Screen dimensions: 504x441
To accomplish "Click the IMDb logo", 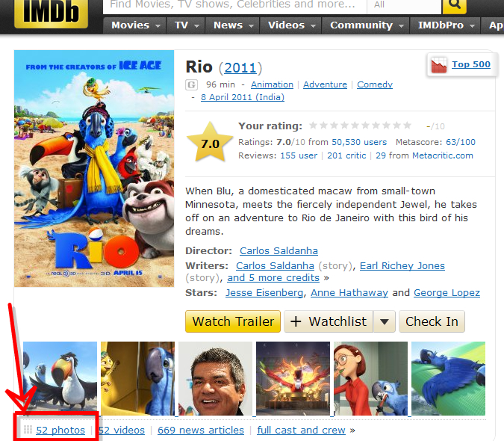I will (51, 13).
